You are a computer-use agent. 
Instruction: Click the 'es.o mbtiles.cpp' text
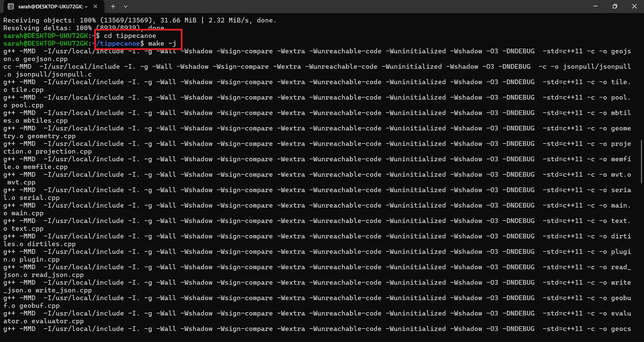point(35,121)
